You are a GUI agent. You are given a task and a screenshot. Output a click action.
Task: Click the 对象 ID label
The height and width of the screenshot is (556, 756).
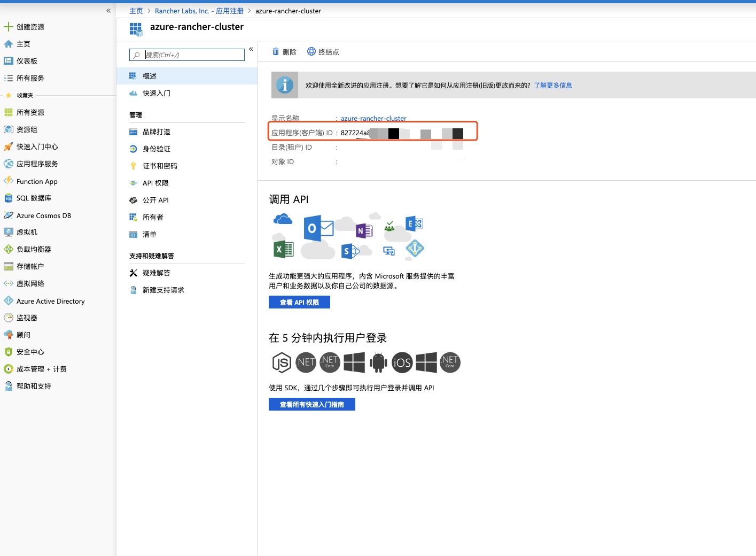[283, 161]
